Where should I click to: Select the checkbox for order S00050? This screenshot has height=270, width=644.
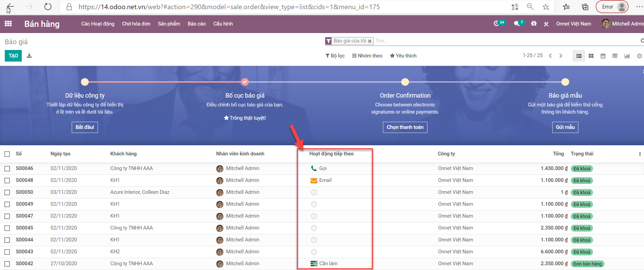[7, 192]
